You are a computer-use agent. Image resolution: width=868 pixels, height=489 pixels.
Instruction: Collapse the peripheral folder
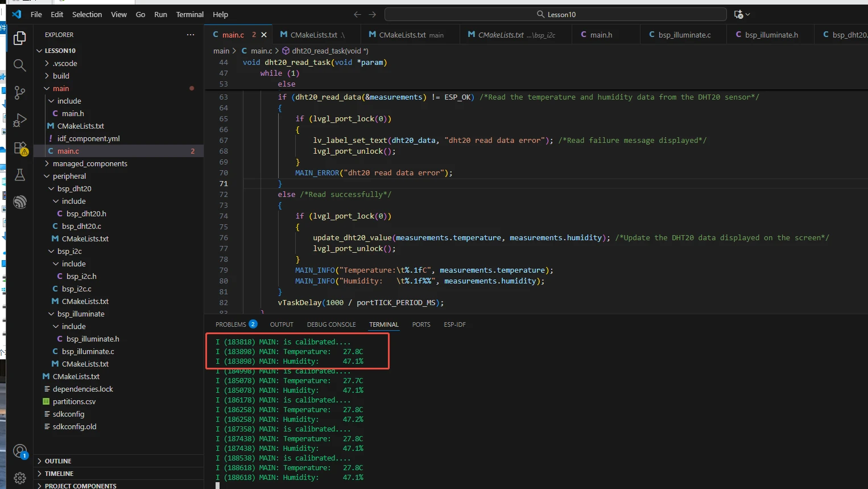click(x=69, y=176)
